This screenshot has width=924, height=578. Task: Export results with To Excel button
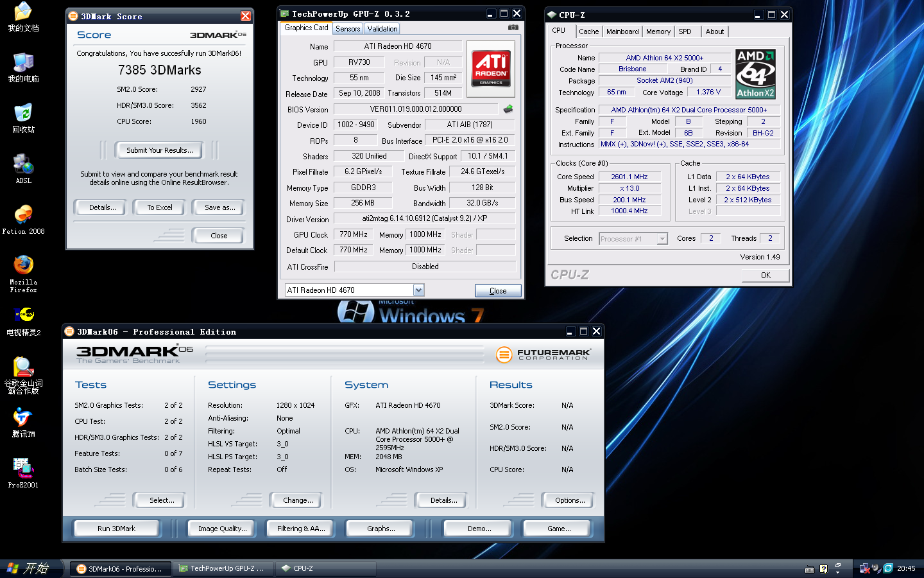pyautogui.click(x=160, y=207)
